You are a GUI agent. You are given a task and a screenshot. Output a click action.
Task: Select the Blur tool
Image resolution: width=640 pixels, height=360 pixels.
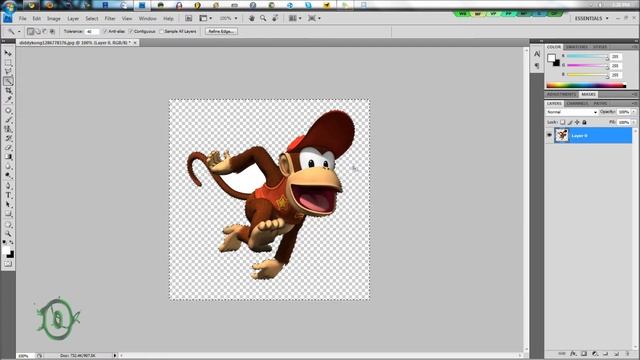tap(8, 166)
